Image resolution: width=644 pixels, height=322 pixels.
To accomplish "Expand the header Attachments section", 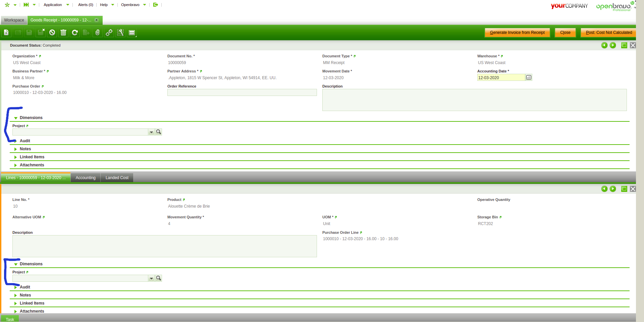I will pos(16,165).
